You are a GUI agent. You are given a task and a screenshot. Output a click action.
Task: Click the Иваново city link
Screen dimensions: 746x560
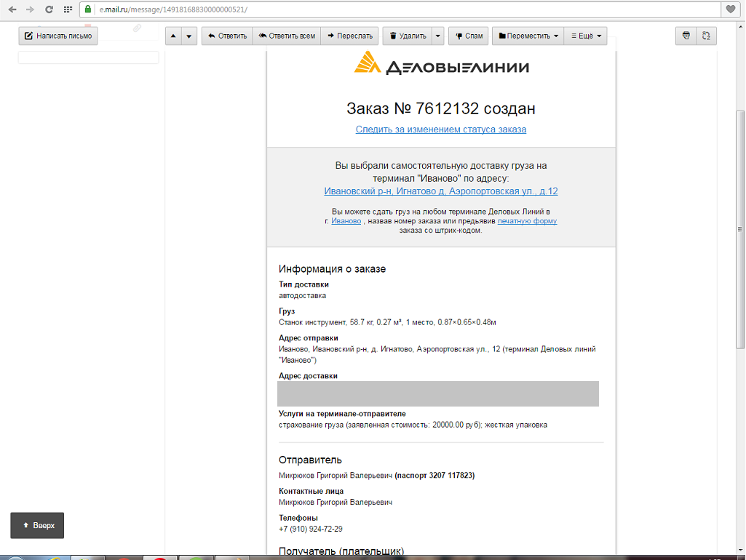pos(346,221)
